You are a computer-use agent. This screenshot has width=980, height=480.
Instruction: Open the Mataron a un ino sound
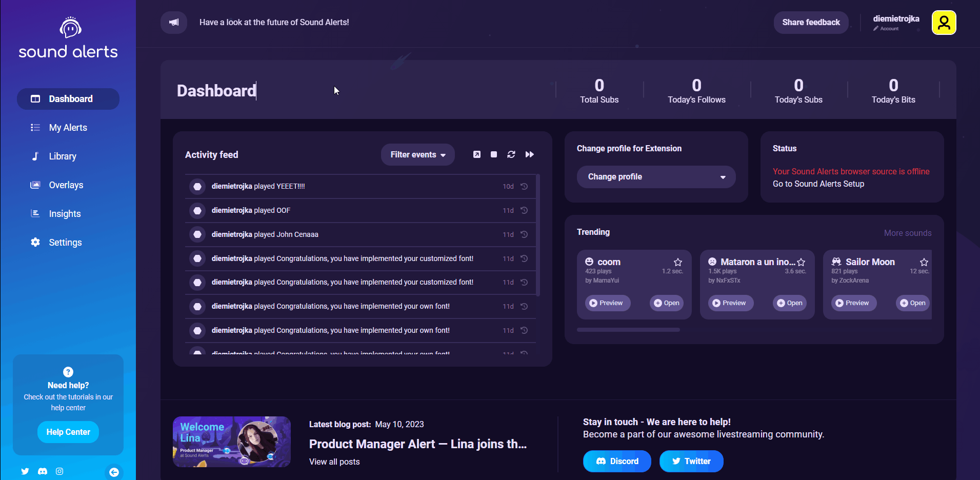tap(789, 303)
